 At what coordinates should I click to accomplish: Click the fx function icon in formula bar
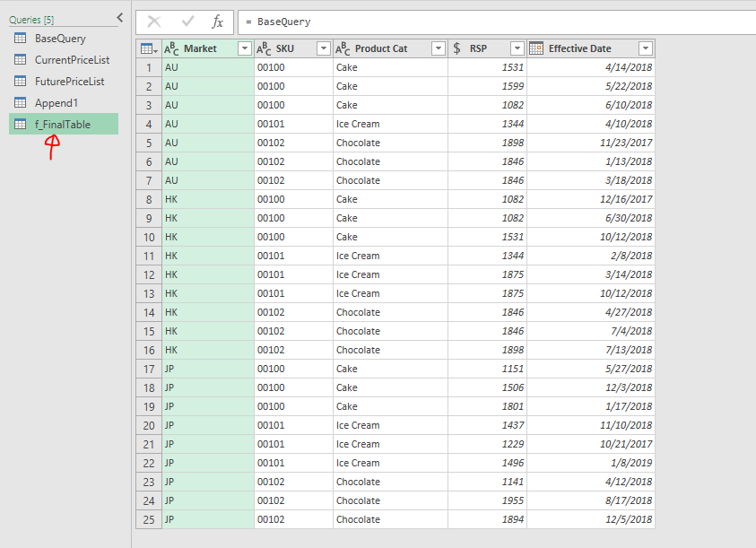tap(218, 22)
